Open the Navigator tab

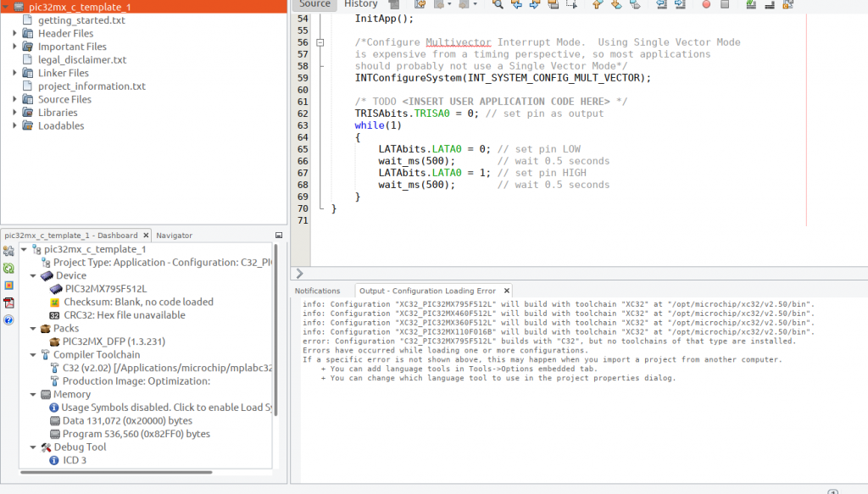tap(175, 235)
